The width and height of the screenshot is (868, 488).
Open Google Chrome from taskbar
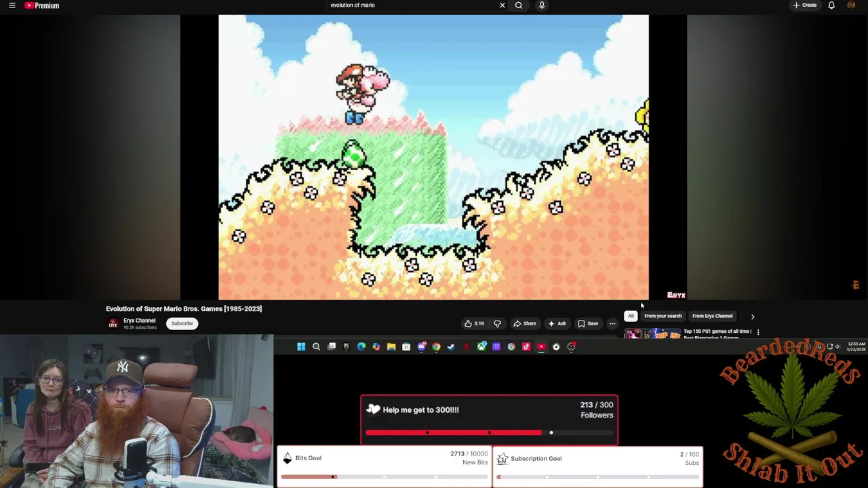(x=436, y=347)
